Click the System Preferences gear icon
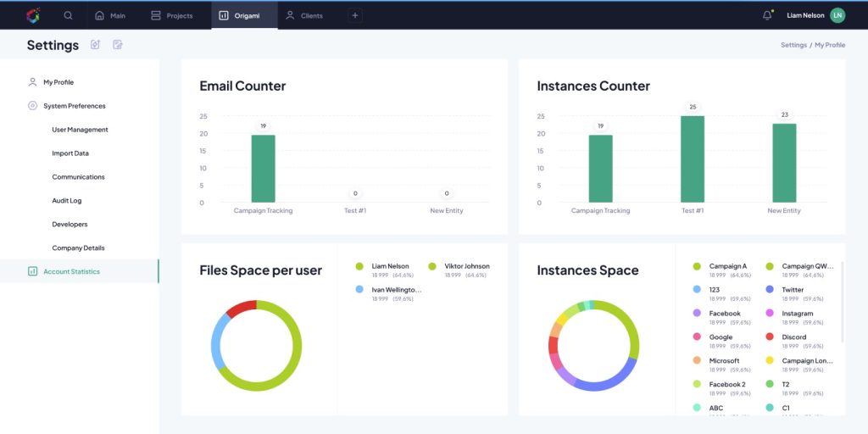Image resolution: width=868 pixels, height=434 pixels. point(32,106)
